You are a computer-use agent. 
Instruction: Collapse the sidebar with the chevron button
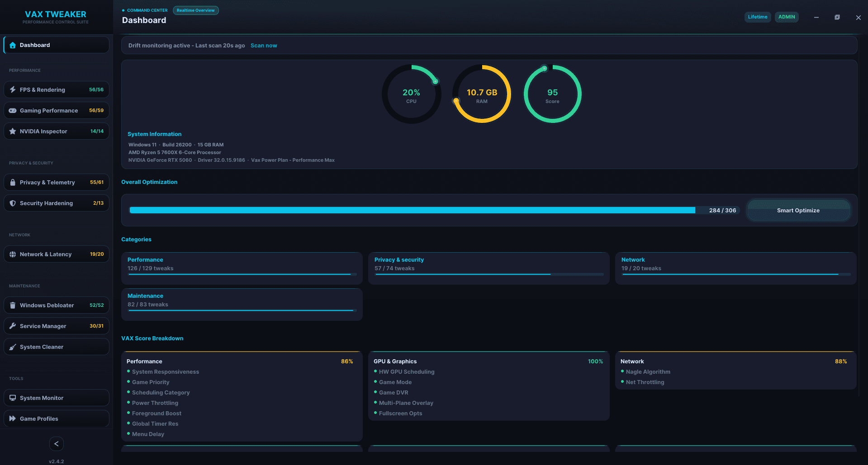56,444
